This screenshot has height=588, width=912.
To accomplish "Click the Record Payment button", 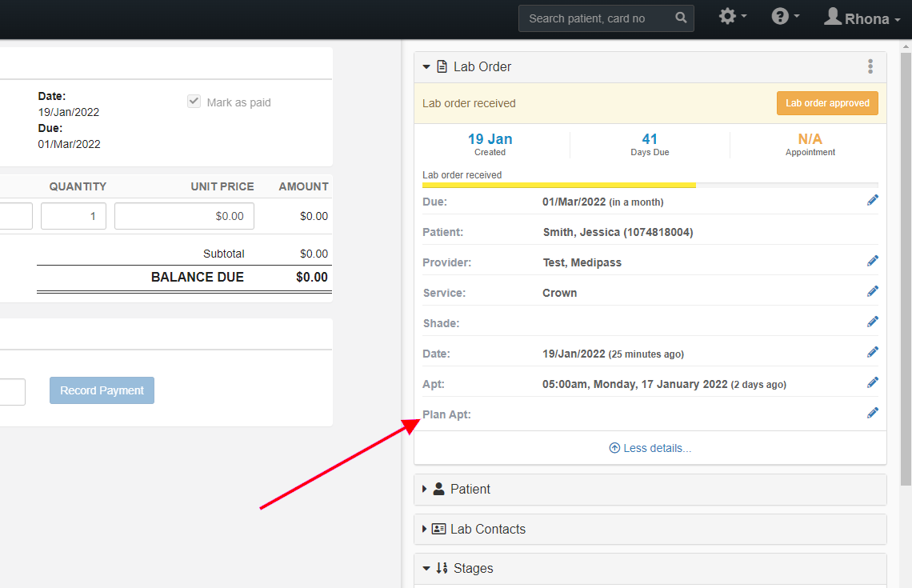I will [x=102, y=390].
